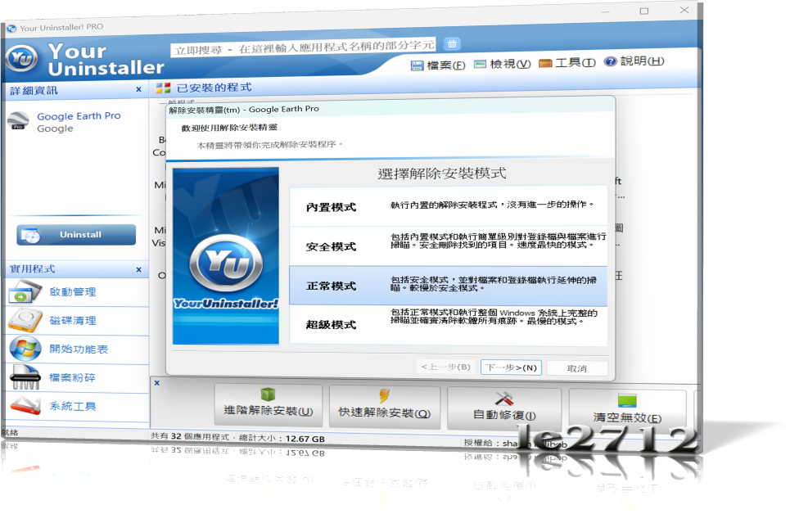Click the <上一步(B) back button
790x532 pixels.
pyautogui.click(x=446, y=367)
